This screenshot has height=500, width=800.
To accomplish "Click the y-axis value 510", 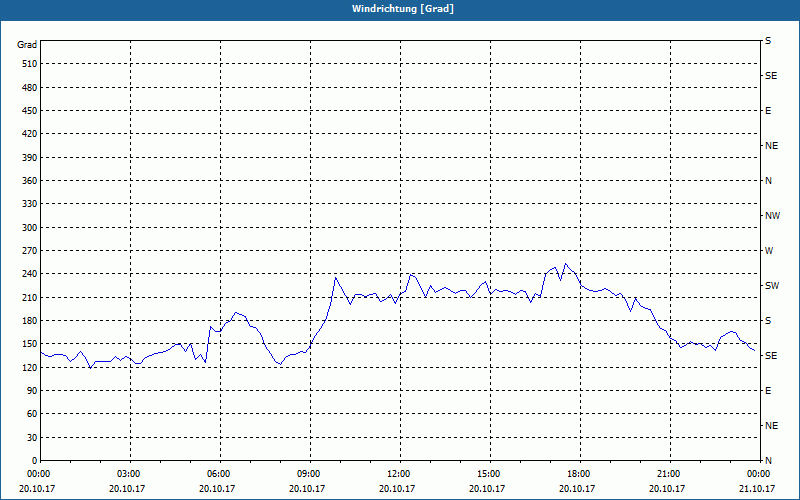I will click(x=30, y=64).
